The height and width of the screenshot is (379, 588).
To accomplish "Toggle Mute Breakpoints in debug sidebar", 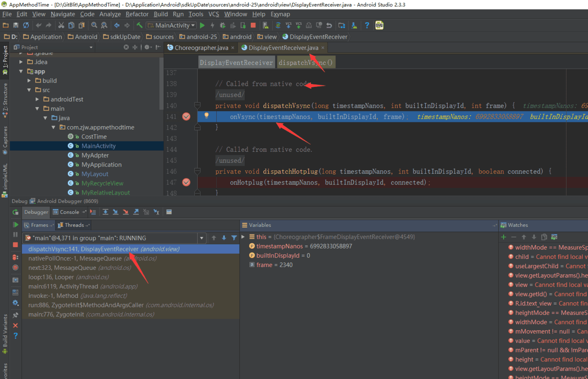I will [16, 268].
